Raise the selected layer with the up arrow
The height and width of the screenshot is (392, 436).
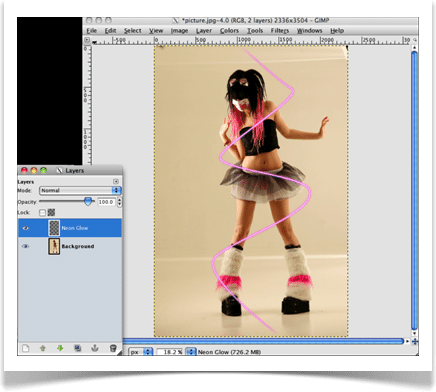tap(43, 348)
